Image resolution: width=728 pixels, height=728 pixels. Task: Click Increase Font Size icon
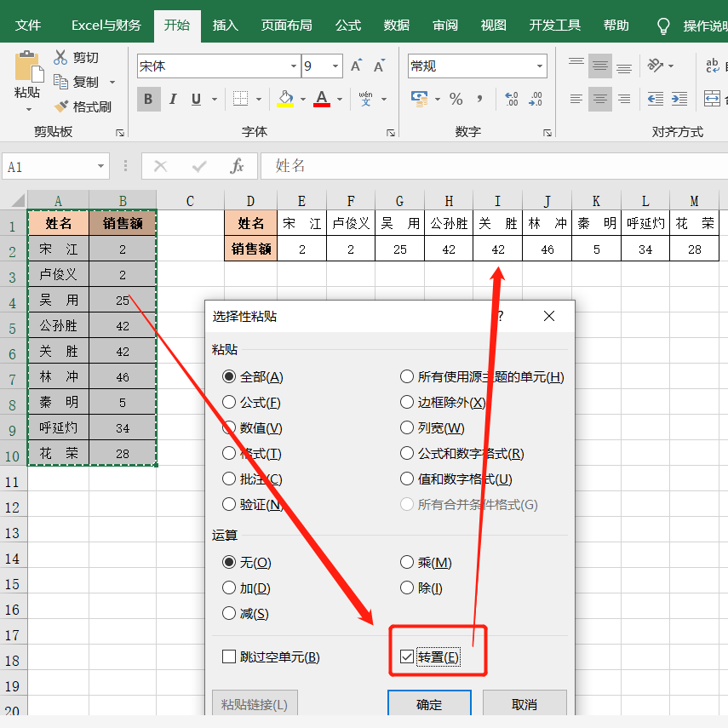coord(356,66)
